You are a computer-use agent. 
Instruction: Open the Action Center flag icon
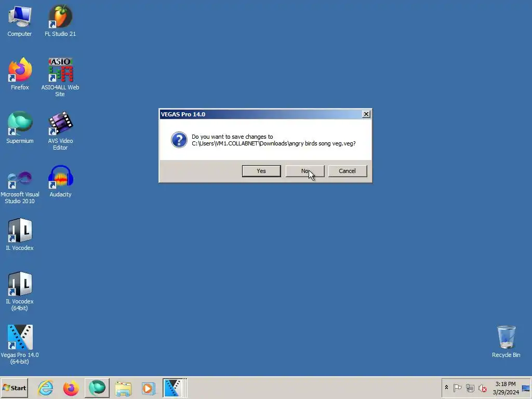[x=457, y=388]
